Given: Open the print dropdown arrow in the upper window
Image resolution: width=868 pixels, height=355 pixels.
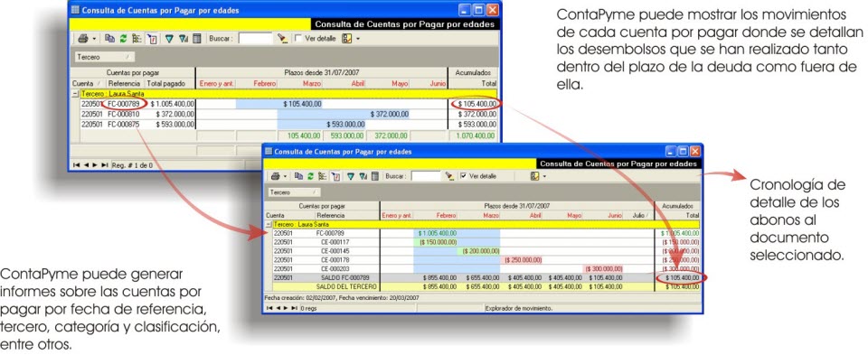Looking at the screenshot, I should pyautogui.click(x=94, y=39).
